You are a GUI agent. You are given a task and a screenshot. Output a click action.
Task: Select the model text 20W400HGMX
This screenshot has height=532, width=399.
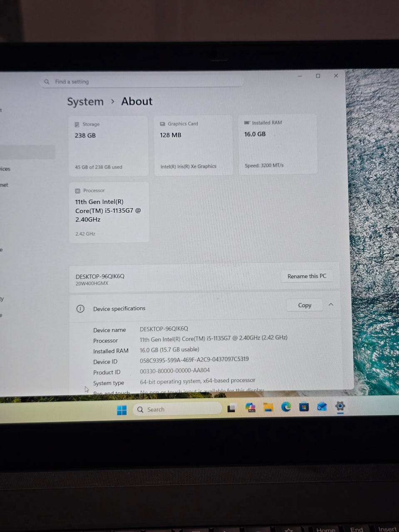tap(92, 283)
